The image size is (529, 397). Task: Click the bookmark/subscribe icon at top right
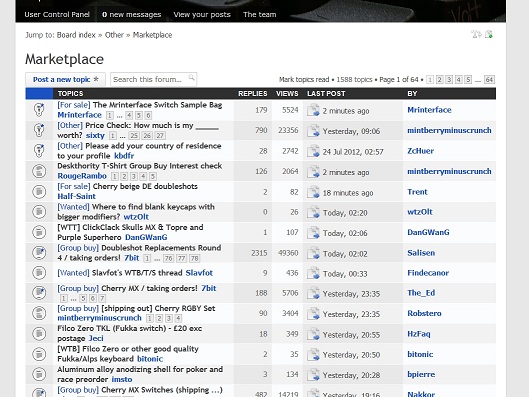pyautogui.click(x=489, y=34)
